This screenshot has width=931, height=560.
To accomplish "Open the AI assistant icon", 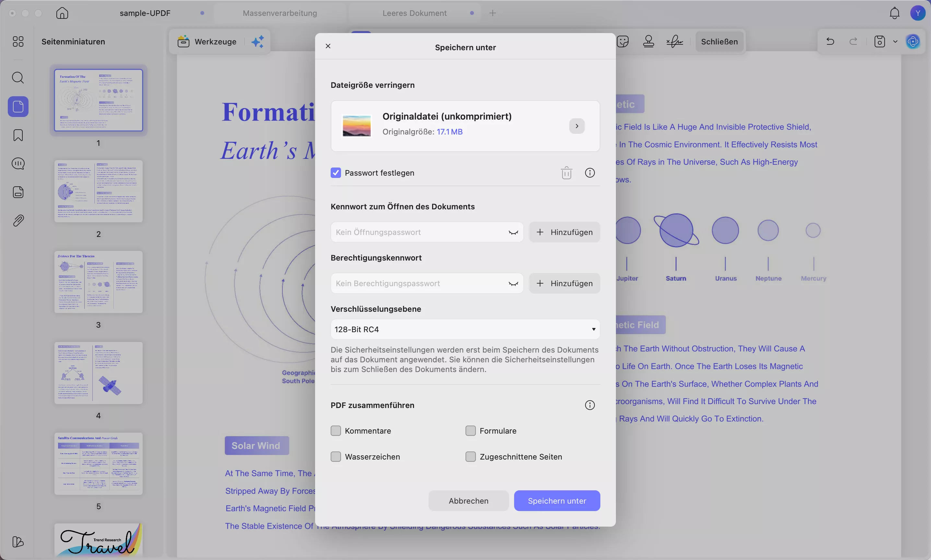I will pos(913,41).
